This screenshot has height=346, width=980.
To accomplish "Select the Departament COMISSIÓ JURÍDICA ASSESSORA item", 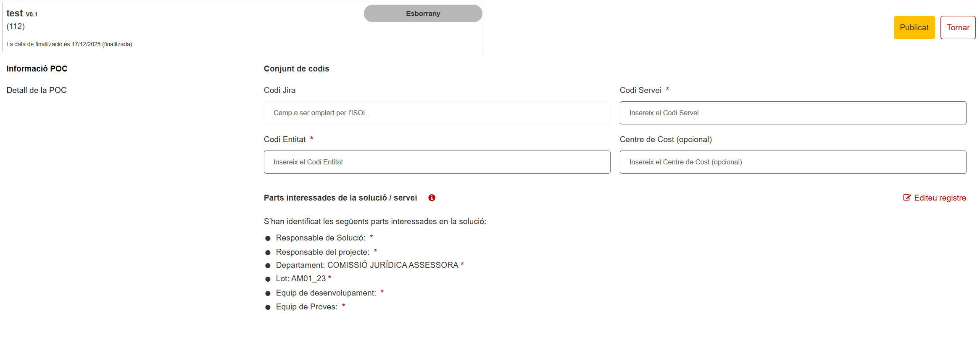I will (x=367, y=265).
